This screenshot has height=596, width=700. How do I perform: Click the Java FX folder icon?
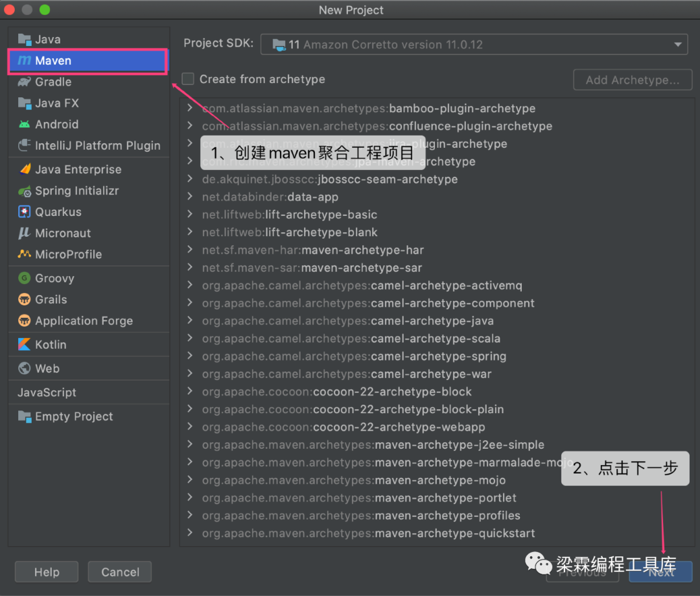[25, 103]
